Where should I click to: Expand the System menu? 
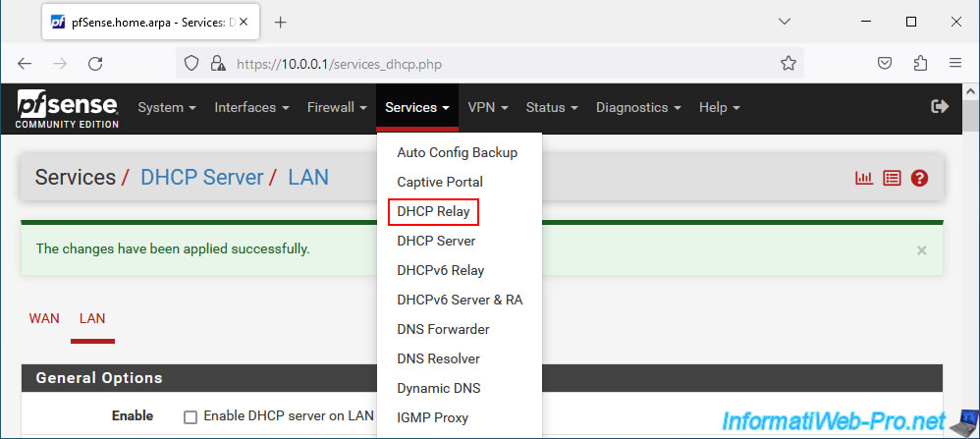(167, 108)
